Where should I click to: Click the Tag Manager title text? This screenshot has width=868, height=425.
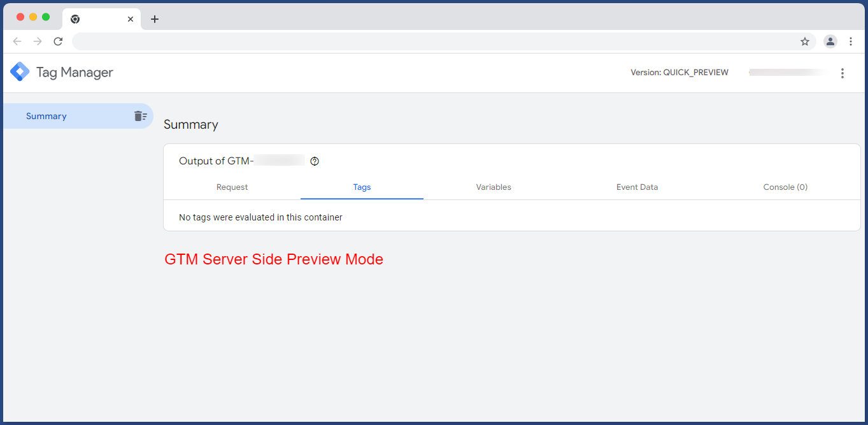pyautogui.click(x=75, y=73)
